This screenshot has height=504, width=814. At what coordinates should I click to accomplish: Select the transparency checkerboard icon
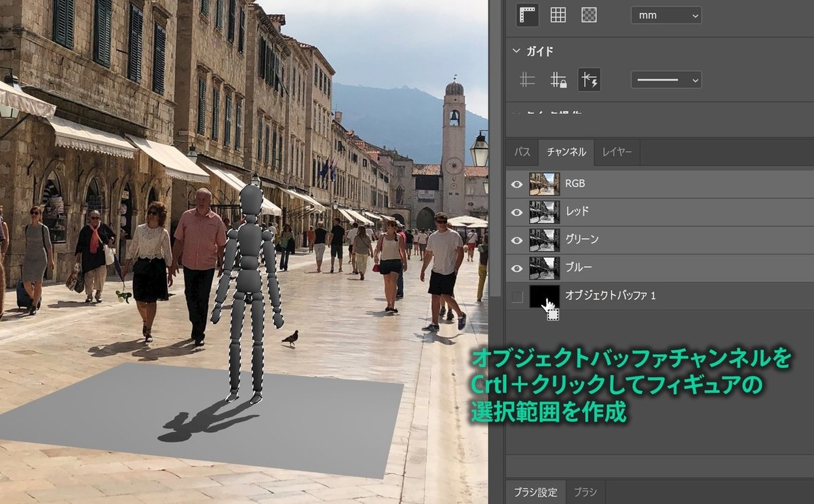pyautogui.click(x=588, y=15)
